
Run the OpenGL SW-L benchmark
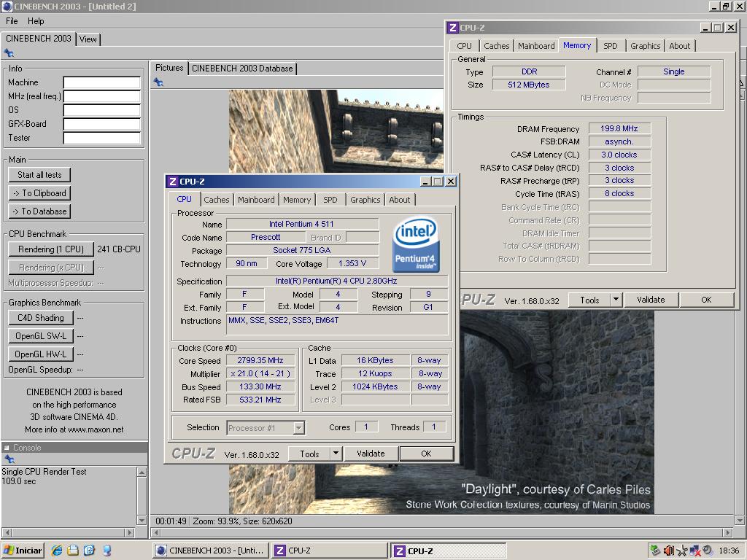click(41, 335)
